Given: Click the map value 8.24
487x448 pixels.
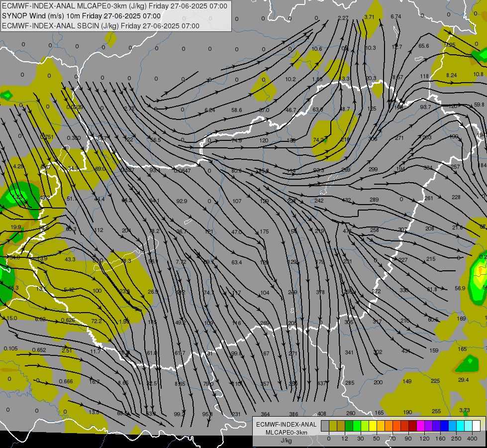Looking at the screenshot, I should point(452,75).
